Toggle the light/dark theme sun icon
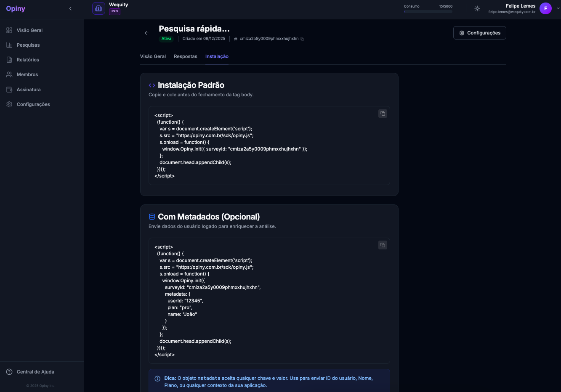 [x=477, y=8]
